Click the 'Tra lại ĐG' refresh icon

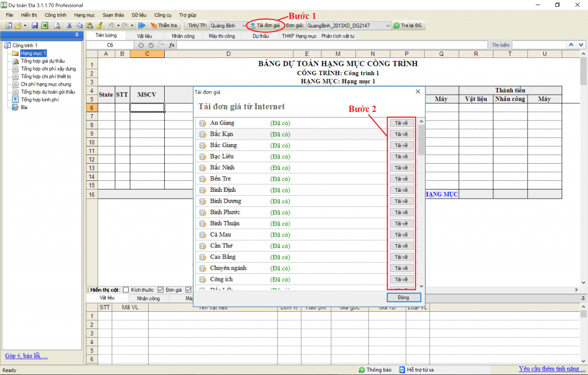396,26
